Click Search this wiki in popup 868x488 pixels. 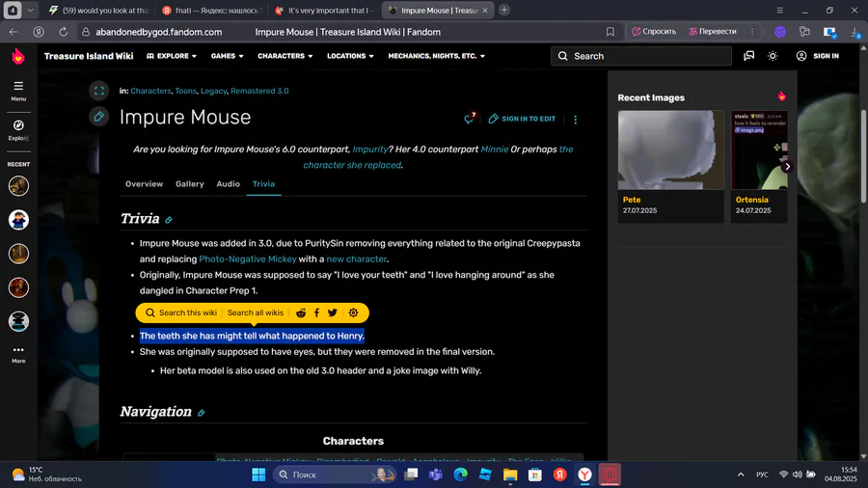[181, 312]
